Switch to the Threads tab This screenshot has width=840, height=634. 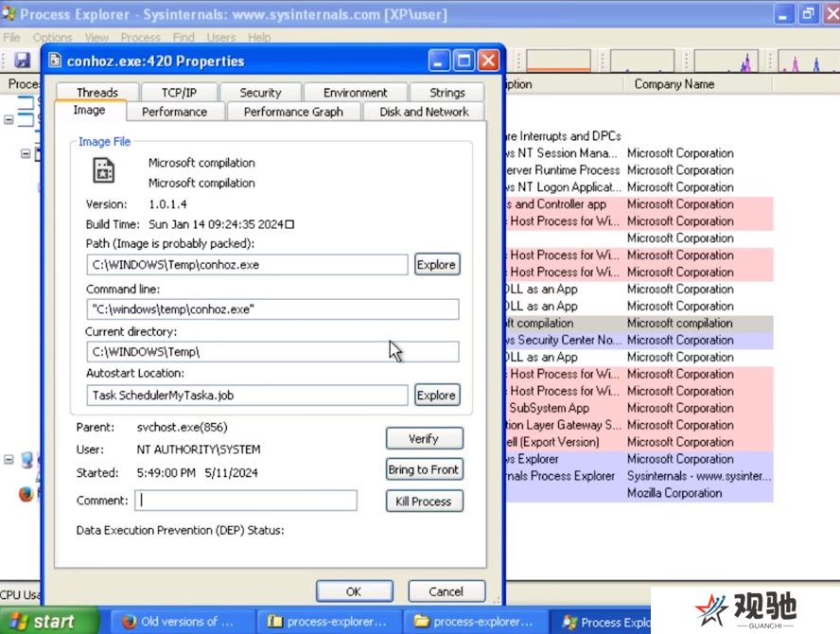coord(97,92)
